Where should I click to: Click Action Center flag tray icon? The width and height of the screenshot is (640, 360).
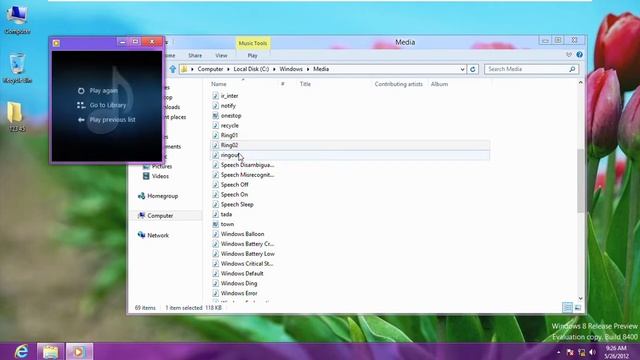[x=570, y=352]
